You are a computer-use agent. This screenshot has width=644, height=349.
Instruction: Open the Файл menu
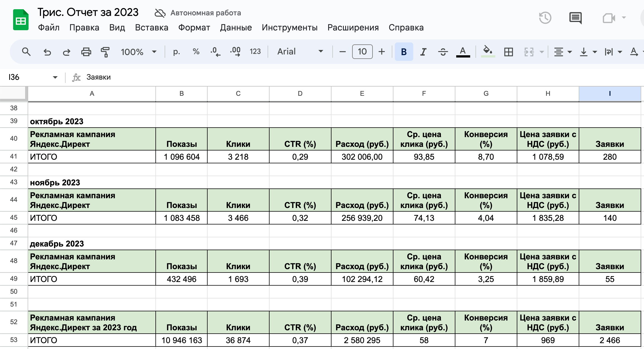coord(49,28)
